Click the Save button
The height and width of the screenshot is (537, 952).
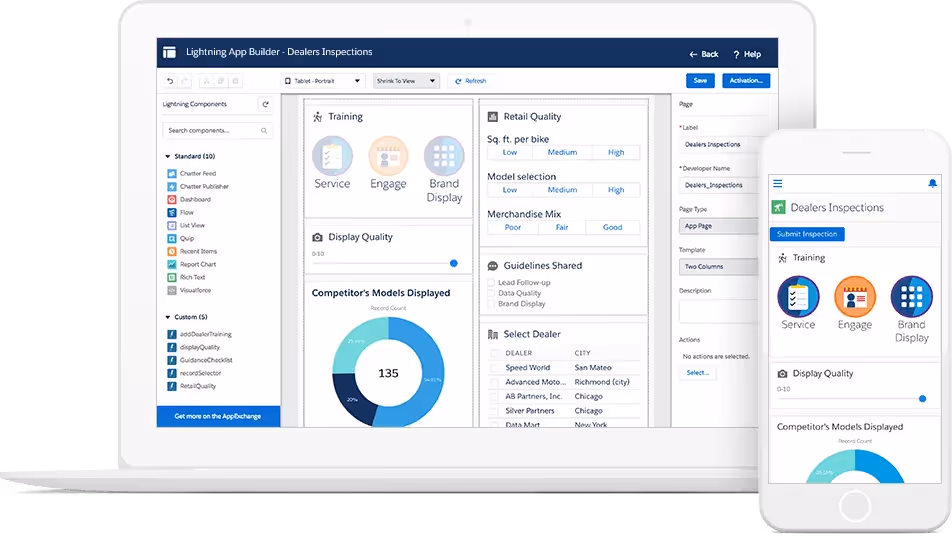coord(700,81)
